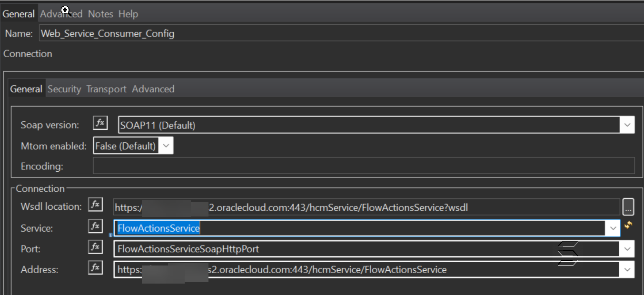Click the Wsdl location URL field
Image resolution: width=644 pixels, height=295 pixels.
[x=367, y=207]
